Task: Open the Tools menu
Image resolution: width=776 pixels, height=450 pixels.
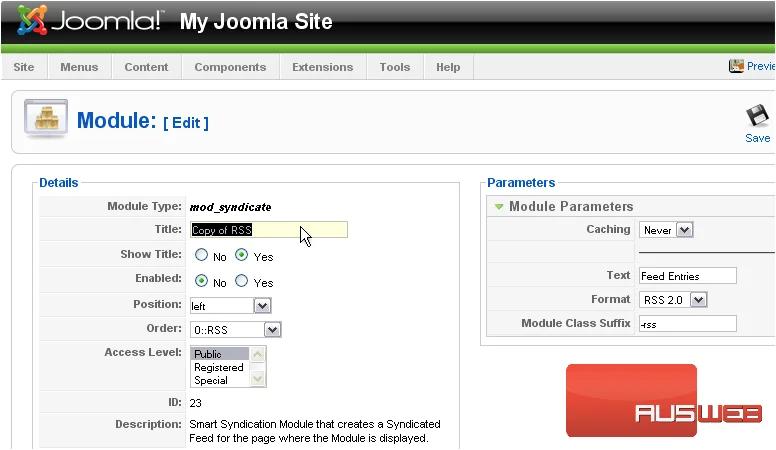Action: point(395,67)
